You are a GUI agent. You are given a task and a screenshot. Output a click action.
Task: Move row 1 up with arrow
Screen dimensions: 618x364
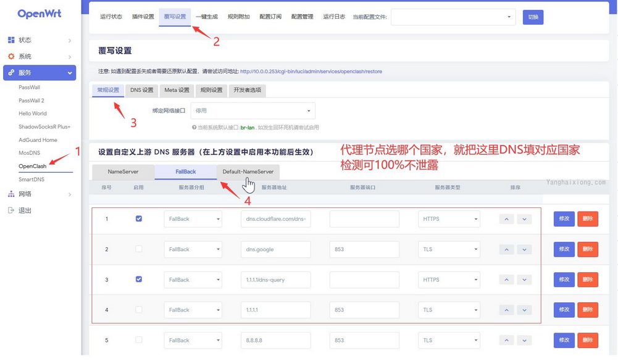(506, 219)
